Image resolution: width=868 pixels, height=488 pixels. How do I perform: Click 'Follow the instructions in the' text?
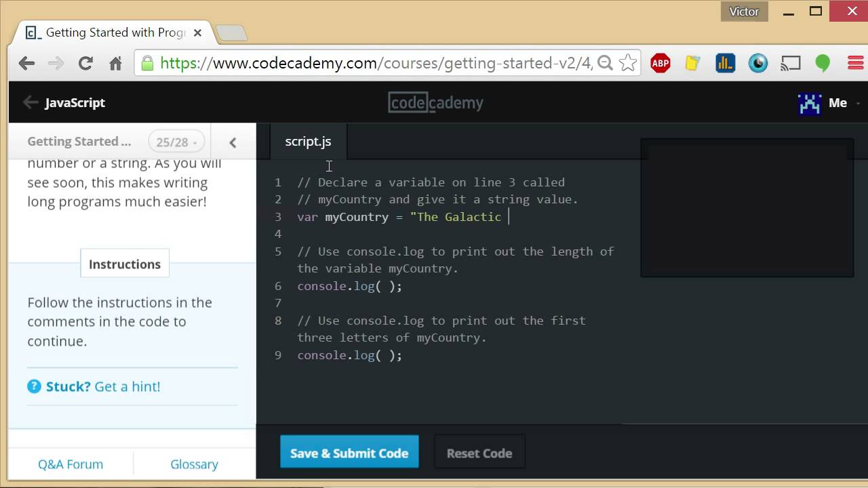tap(119, 302)
